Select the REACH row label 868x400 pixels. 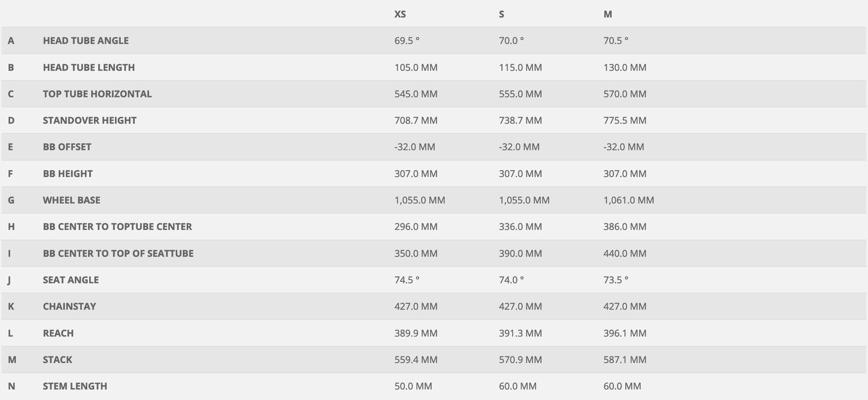58,333
